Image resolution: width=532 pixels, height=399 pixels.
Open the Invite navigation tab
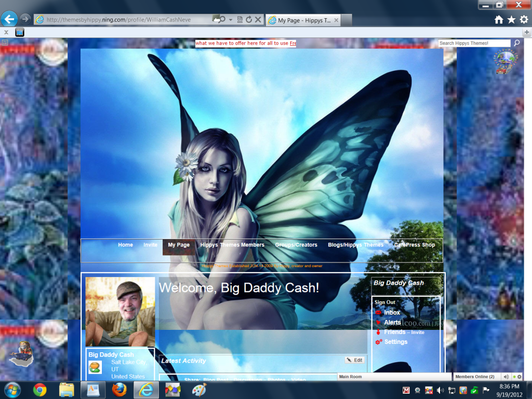(x=150, y=245)
